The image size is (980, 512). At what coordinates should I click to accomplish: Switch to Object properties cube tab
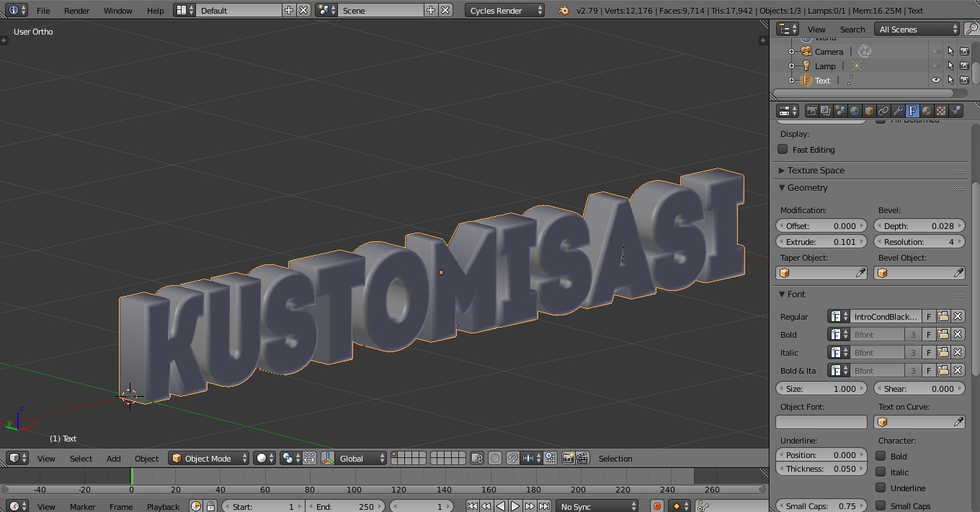pyautogui.click(x=870, y=110)
